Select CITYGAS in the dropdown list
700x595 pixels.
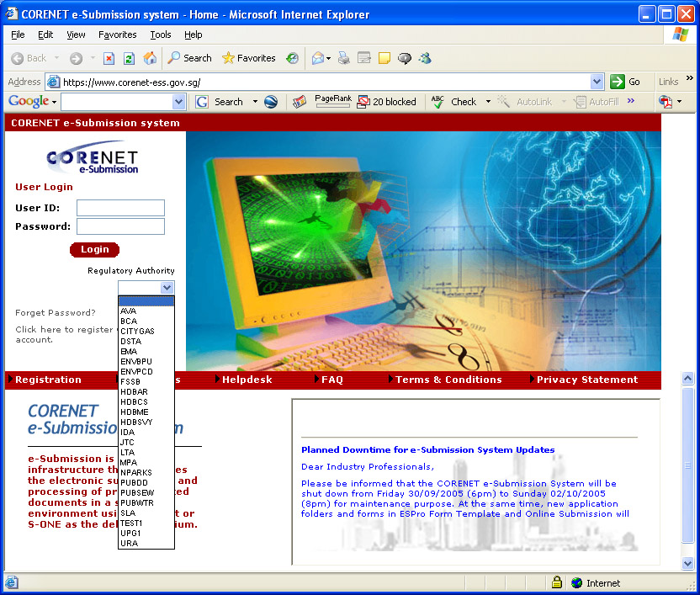point(146,332)
